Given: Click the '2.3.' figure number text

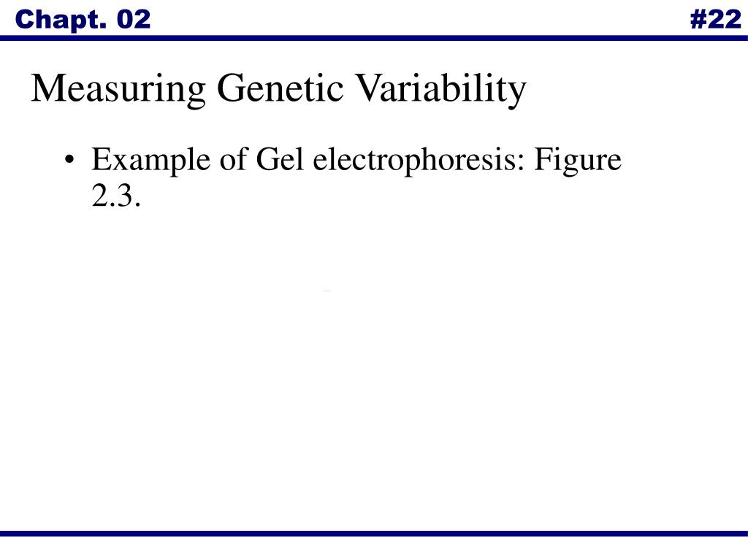Looking at the screenshot, I should (x=116, y=195).
